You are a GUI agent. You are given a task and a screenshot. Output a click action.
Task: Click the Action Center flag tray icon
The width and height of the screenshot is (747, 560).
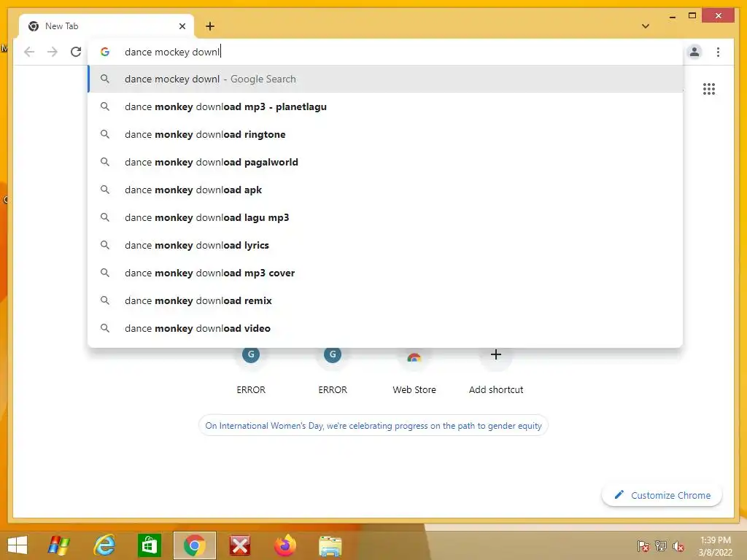coord(643,546)
